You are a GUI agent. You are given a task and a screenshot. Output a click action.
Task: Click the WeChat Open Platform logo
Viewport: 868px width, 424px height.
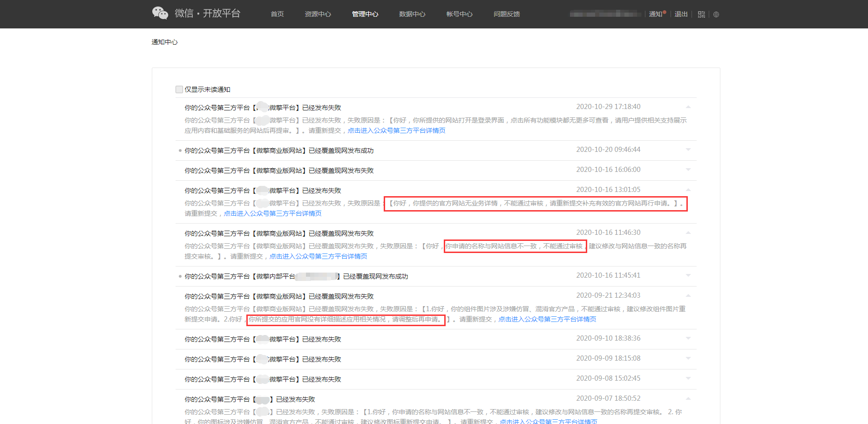pos(196,13)
